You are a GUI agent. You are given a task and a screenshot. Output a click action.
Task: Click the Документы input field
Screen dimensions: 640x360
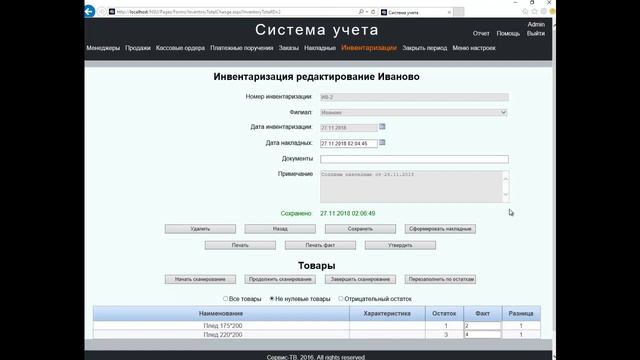(414, 159)
